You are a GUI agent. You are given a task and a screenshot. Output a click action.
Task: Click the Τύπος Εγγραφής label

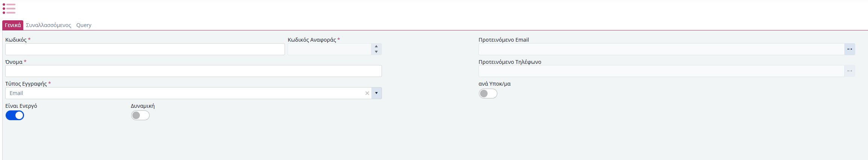26,84
